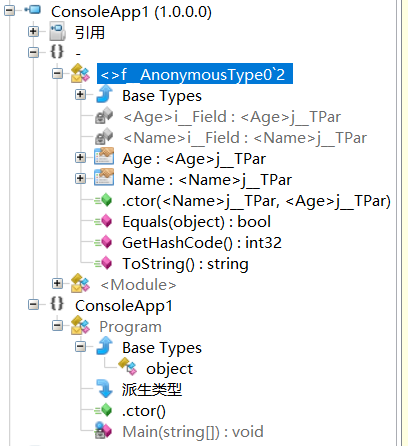Image resolution: width=408 pixels, height=446 pixels.
Task: Click the pink Equals method icon
Action: point(104,221)
